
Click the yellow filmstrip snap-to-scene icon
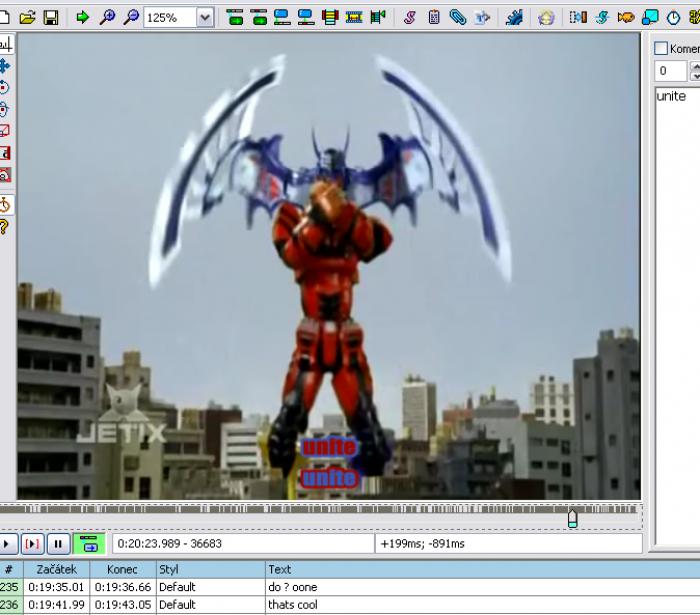[x=354, y=18]
